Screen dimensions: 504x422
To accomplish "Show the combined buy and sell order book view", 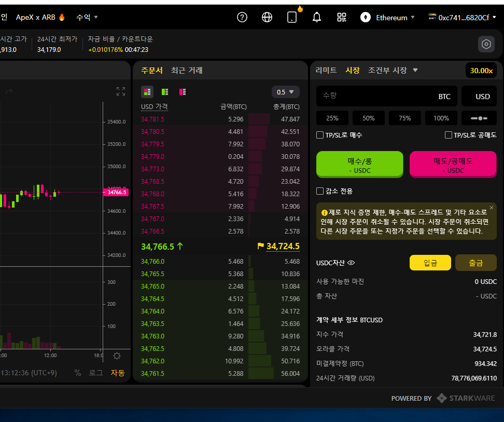I will [147, 92].
